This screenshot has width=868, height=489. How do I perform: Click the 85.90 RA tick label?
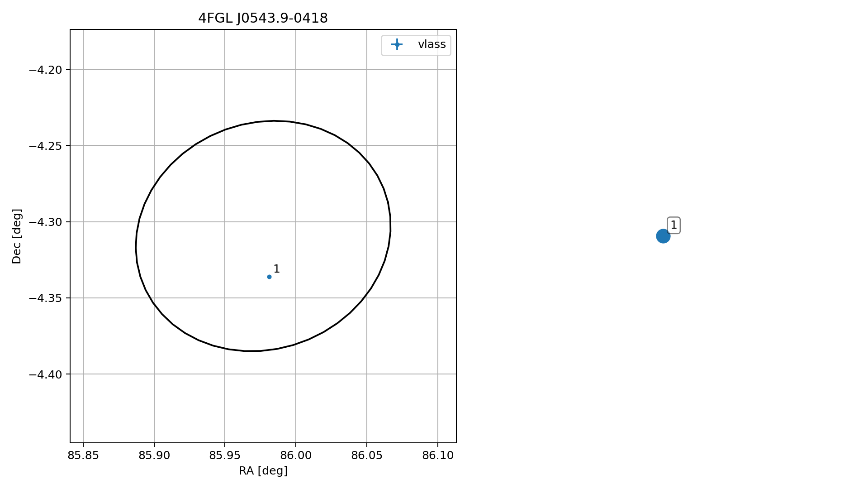pos(154,455)
